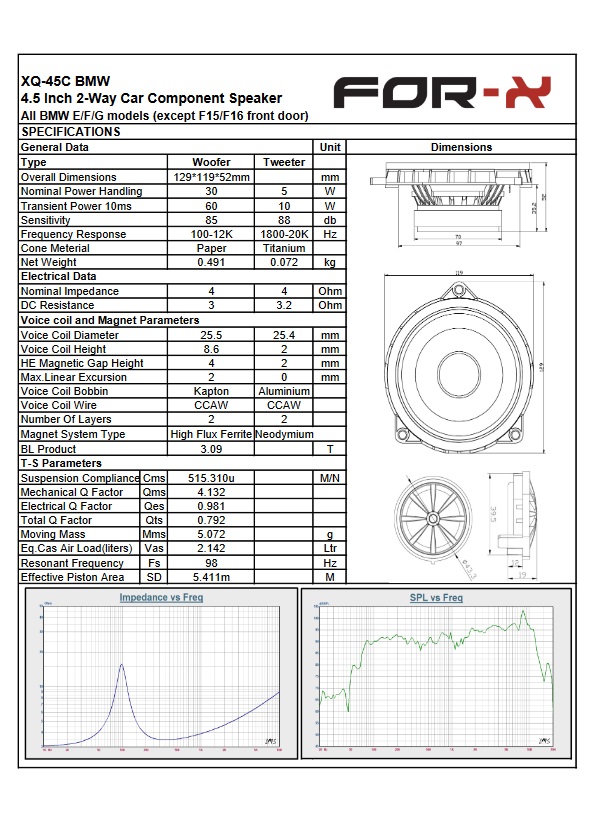The image size is (595, 835).
Task: Click the "SPECIFICATIONS" section header
Action: [71, 132]
